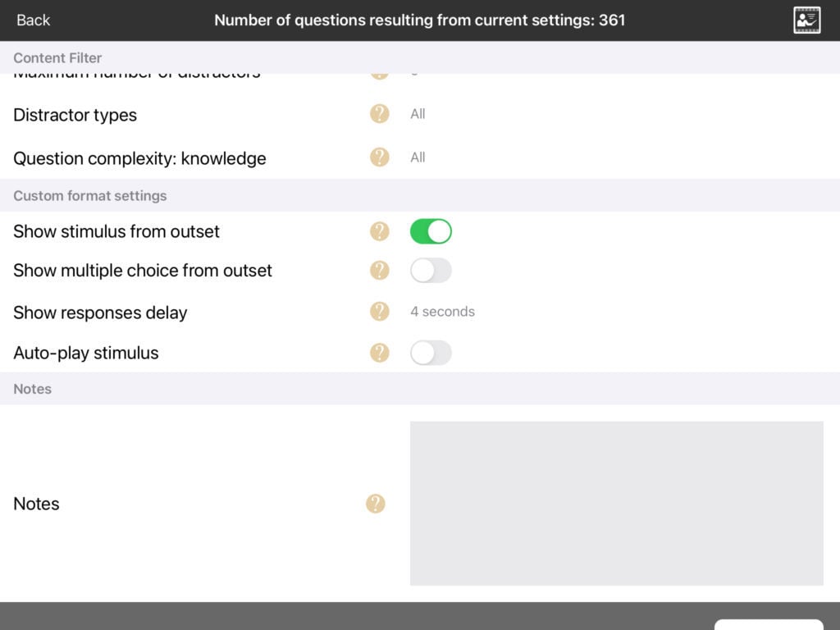Change Question complexity knowledge value All

418,157
